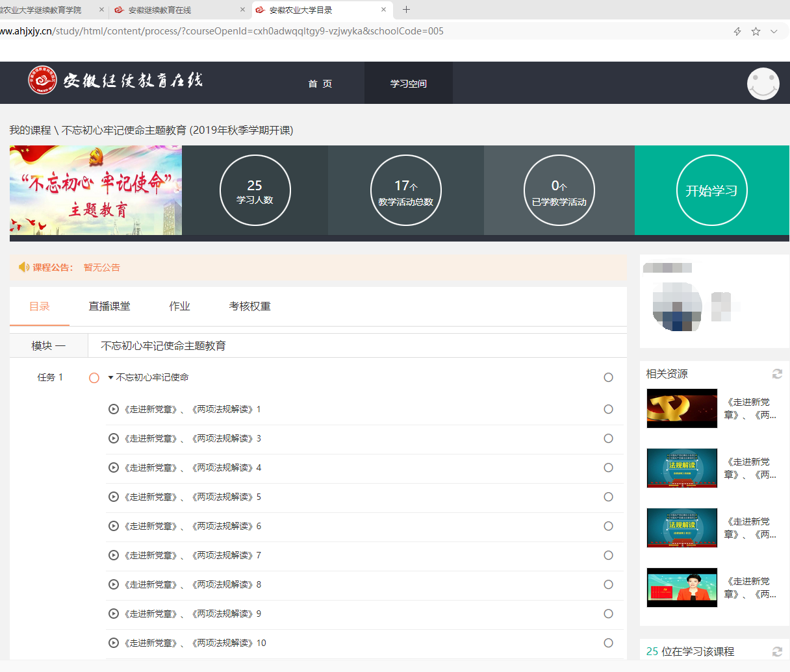Refresh the 25位在学习该课程 list
The width and height of the screenshot is (790, 672).
pos(777,651)
